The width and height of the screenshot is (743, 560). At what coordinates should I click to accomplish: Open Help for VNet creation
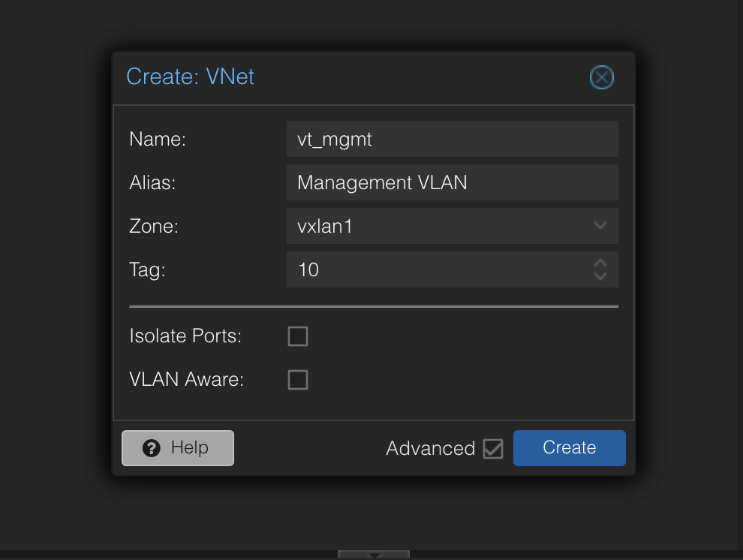pos(178,447)
